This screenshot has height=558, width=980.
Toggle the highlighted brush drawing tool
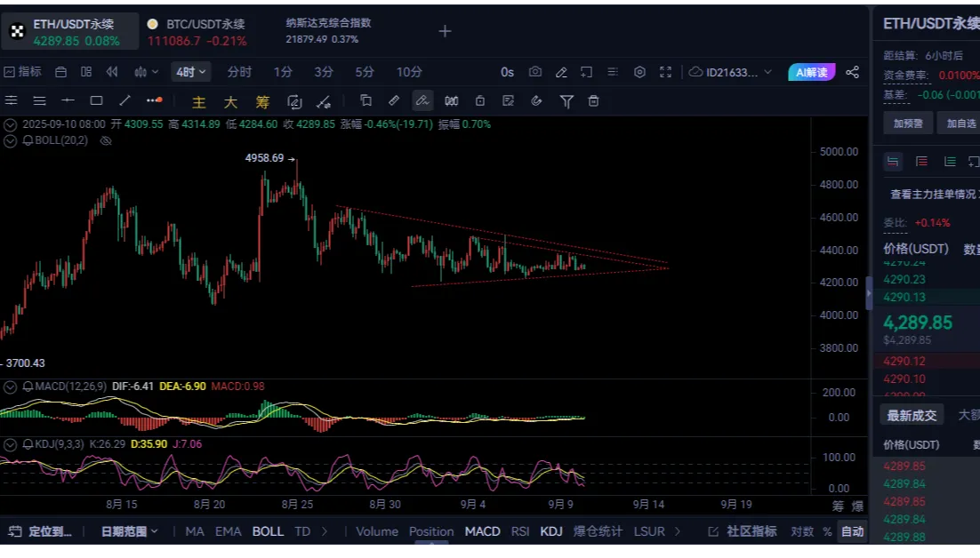pyautogui.click(x=422, y=100)
